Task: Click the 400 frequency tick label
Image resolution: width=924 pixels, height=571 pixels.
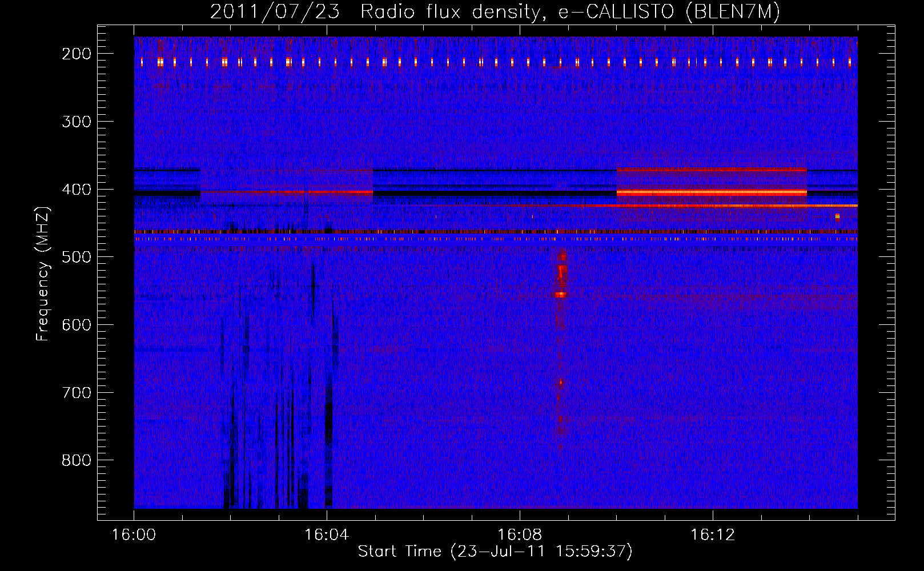Action: click(77, 190)
